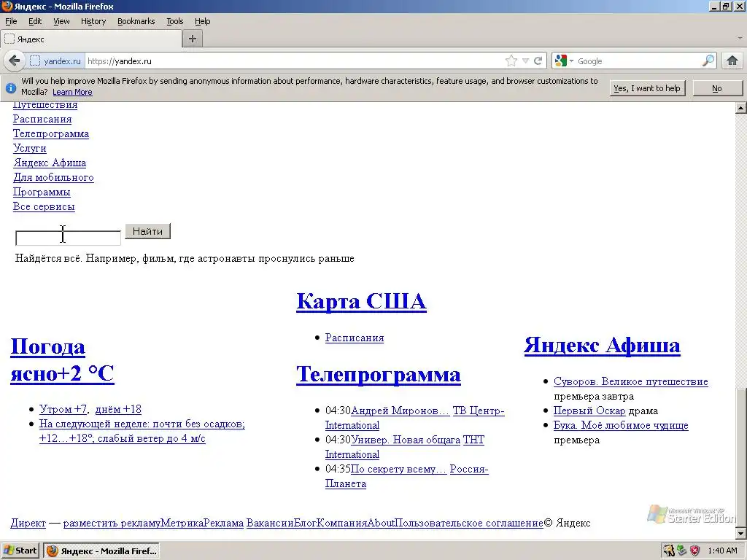The width and height of the screenshot is (747, 560).
Task: Click the info icon in the notification bar
Action: point(10,88)
